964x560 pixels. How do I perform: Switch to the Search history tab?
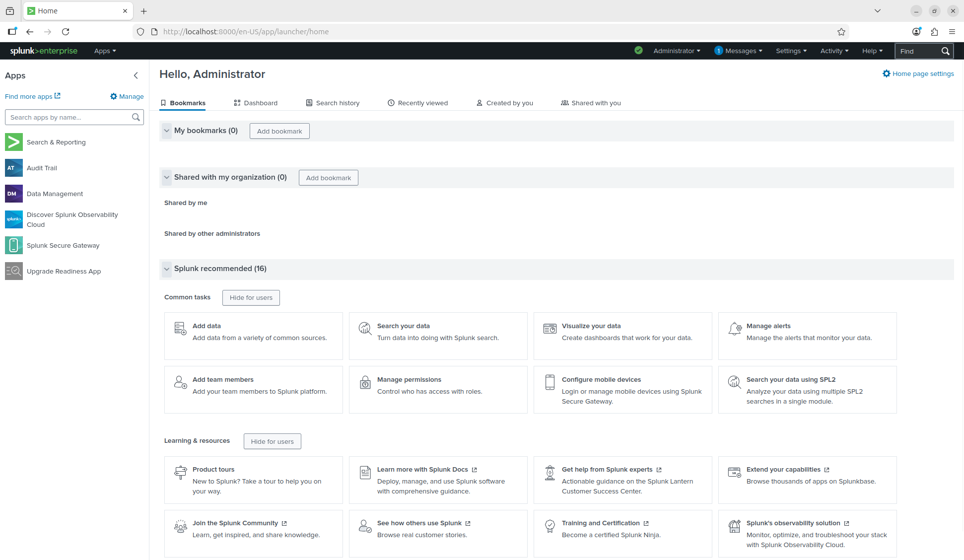pos(333,103)
